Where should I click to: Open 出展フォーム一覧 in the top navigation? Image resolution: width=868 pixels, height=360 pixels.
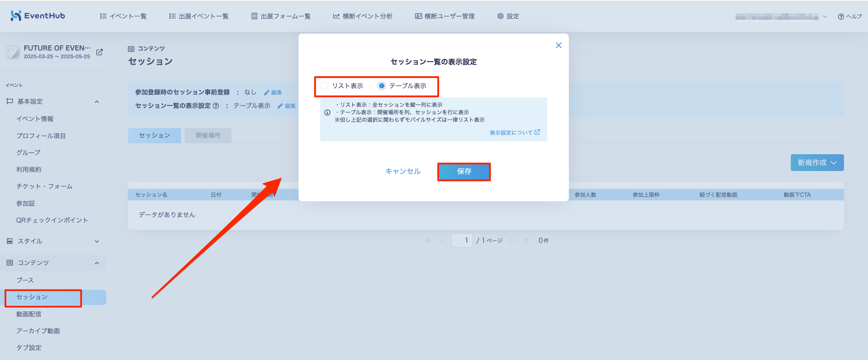[x=281, y=16]
